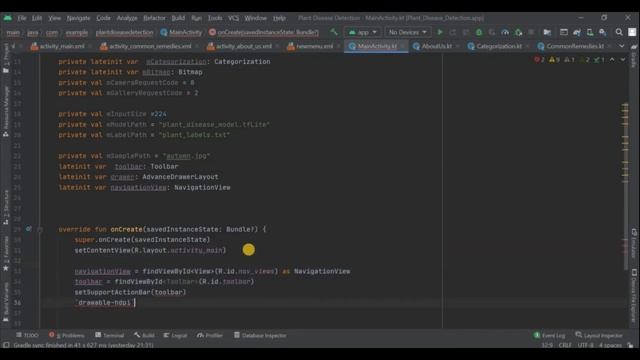Open the app run configuration dropdown
The image size is (640, 360).
(x=362, y=32)
